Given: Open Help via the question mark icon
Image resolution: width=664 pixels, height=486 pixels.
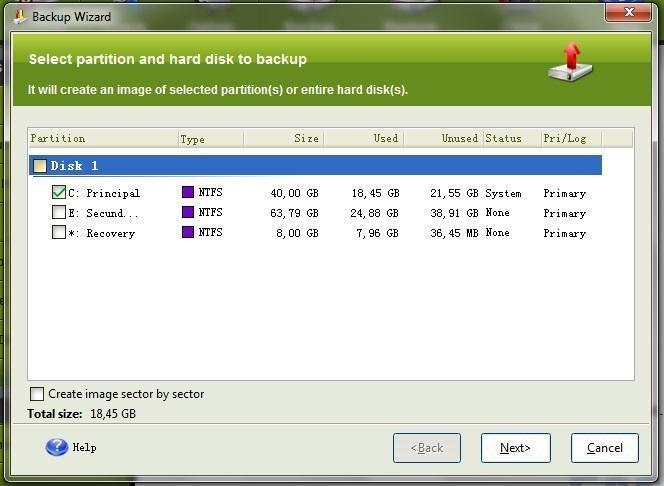Looking at the screenshot, I should pyautogui.click(x=56, y=447).
